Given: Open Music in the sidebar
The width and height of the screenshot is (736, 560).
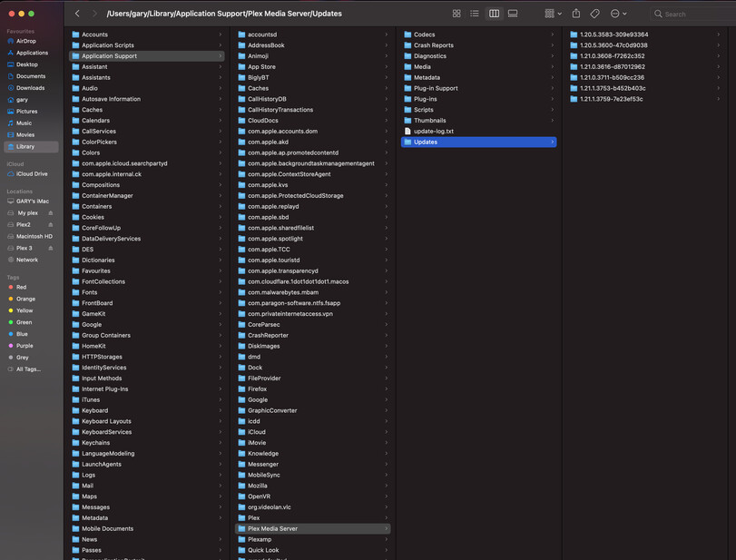Looking at the screenshot, I should click(x=31, y=123).
